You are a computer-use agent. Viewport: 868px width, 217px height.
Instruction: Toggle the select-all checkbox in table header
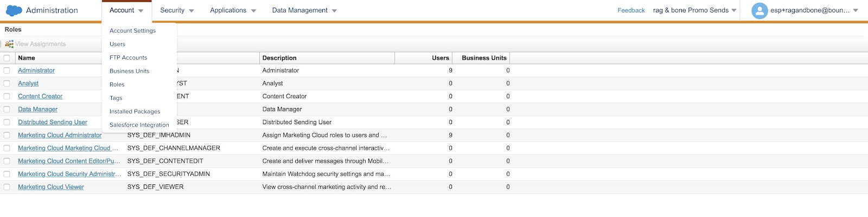(7, 58)
